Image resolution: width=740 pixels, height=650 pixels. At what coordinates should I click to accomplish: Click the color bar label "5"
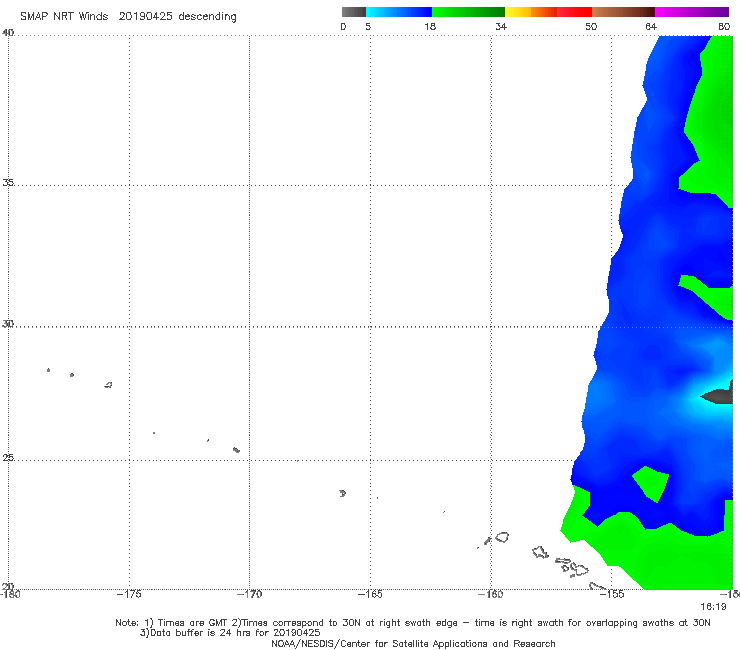[x=368, y=26]
